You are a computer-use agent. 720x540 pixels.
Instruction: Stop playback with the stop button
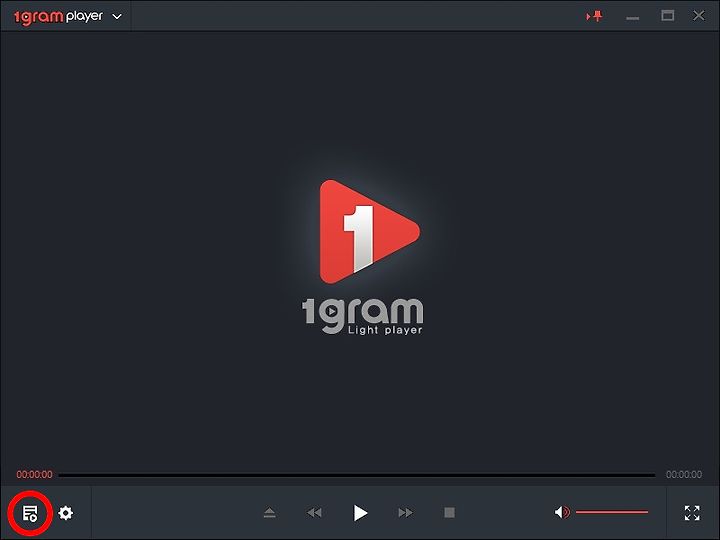(450, 512)
